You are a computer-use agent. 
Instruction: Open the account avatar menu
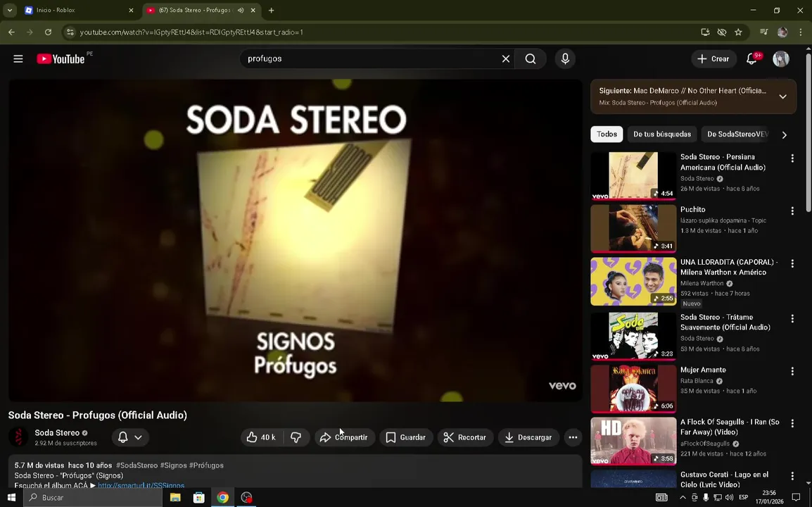(x=781, y=58)
